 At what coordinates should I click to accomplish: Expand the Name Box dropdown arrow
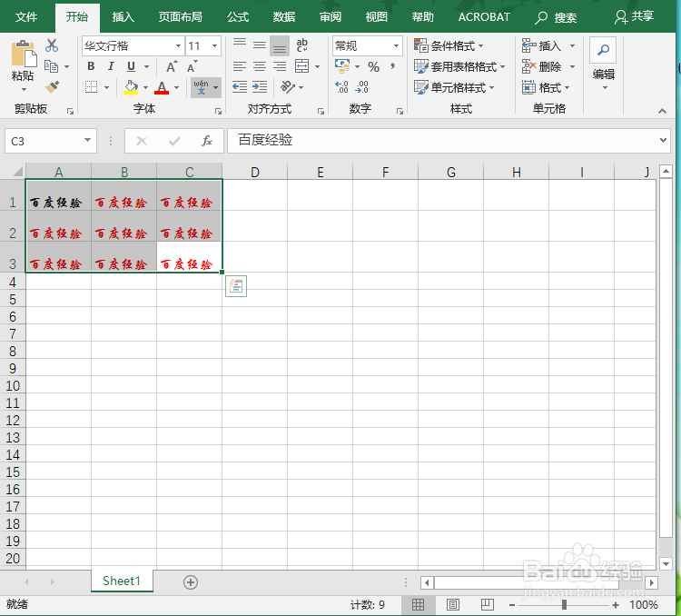[x=87, y=141]
